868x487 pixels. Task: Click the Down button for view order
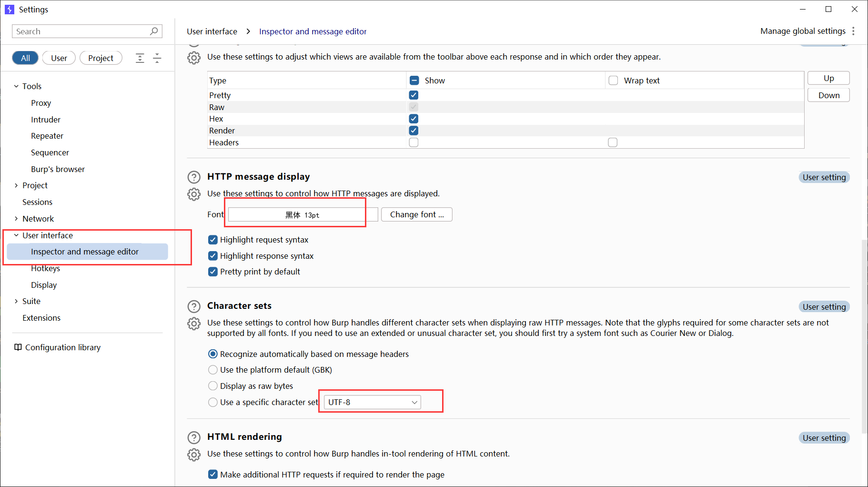coord(828,95)
